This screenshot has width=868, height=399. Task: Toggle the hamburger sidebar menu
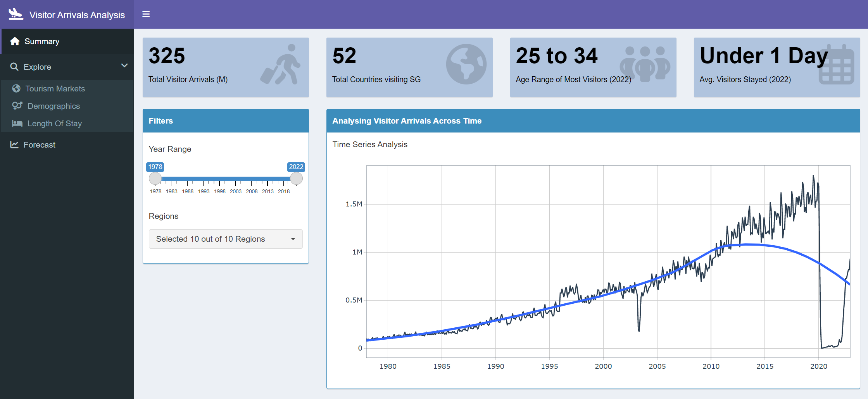click(146, 14)
